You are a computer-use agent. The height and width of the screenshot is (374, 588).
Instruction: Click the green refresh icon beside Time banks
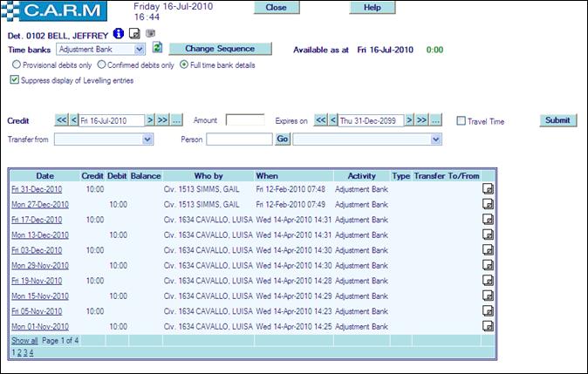tap(158, 48)
